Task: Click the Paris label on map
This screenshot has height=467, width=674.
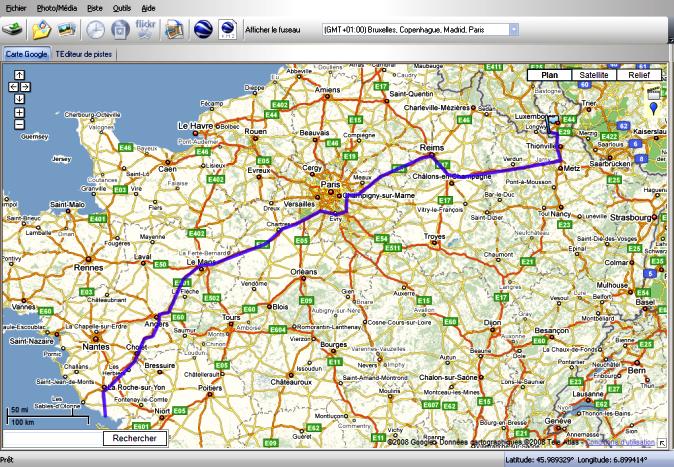Action: point(330,184)
